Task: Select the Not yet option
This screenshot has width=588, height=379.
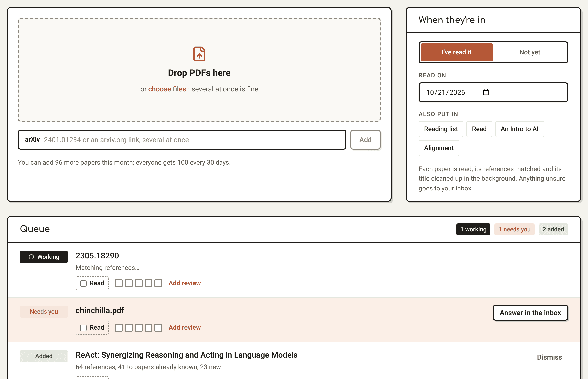Action: point(530,52)
